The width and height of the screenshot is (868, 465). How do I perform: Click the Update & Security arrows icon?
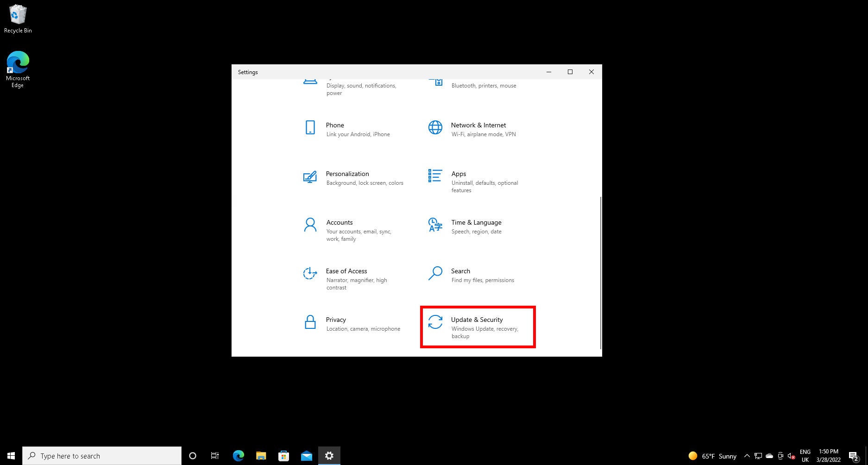[435, 322]
